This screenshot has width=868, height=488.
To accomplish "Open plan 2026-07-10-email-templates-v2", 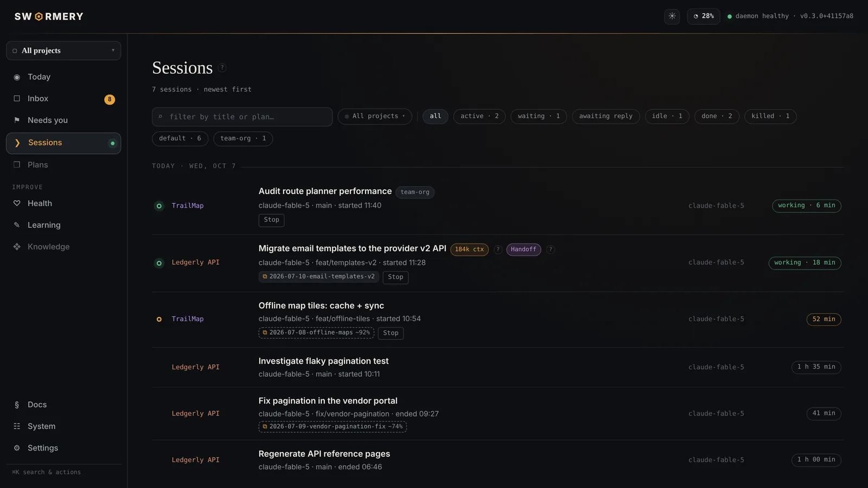I will pyautogui.click(x=319, y=277).
